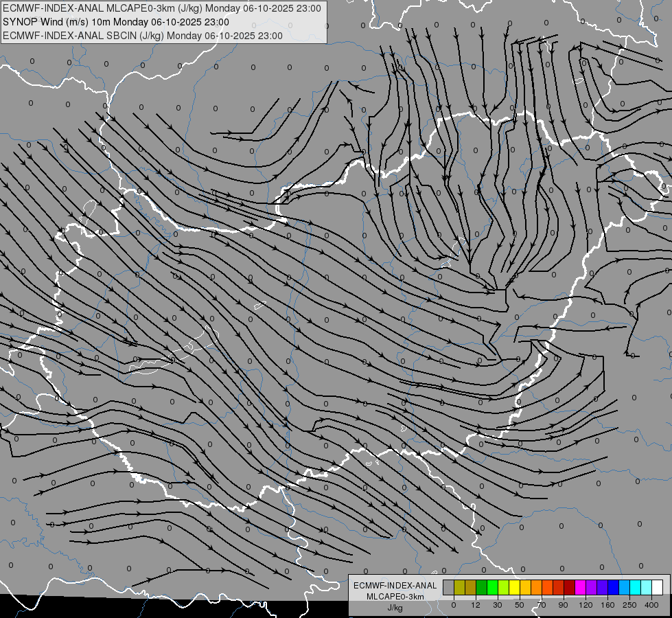Screen dimensions: 672x618
Task: Select the dark red legend swatch
Action: [x=570, y=588]
